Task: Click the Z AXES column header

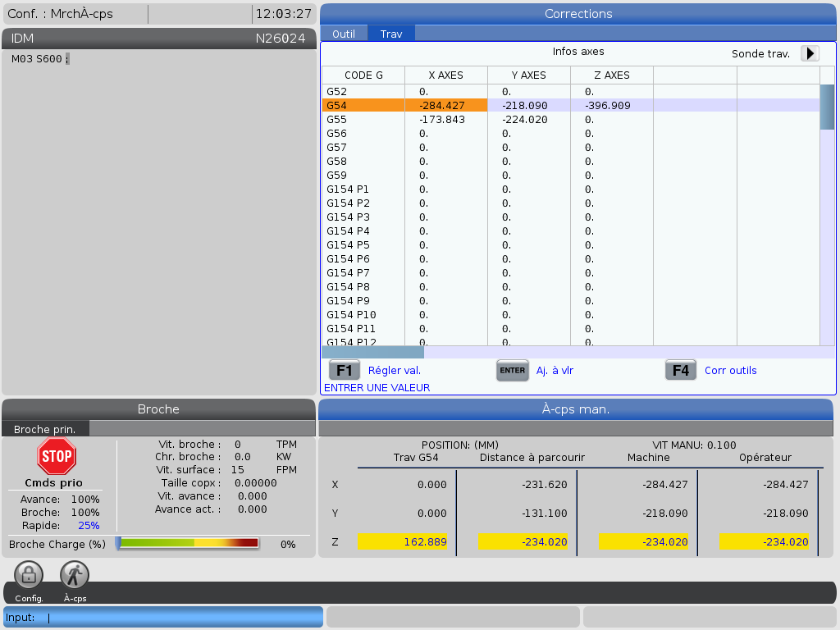Action: 612,75
